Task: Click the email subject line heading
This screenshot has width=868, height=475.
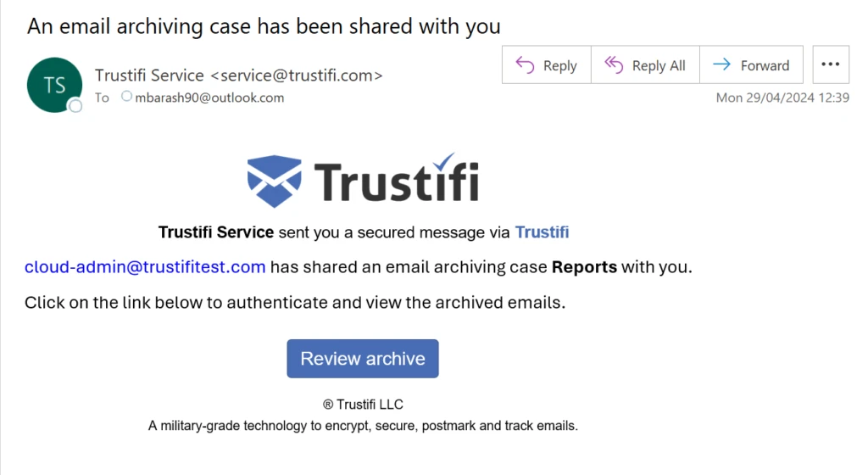Action: pos(264,26)
